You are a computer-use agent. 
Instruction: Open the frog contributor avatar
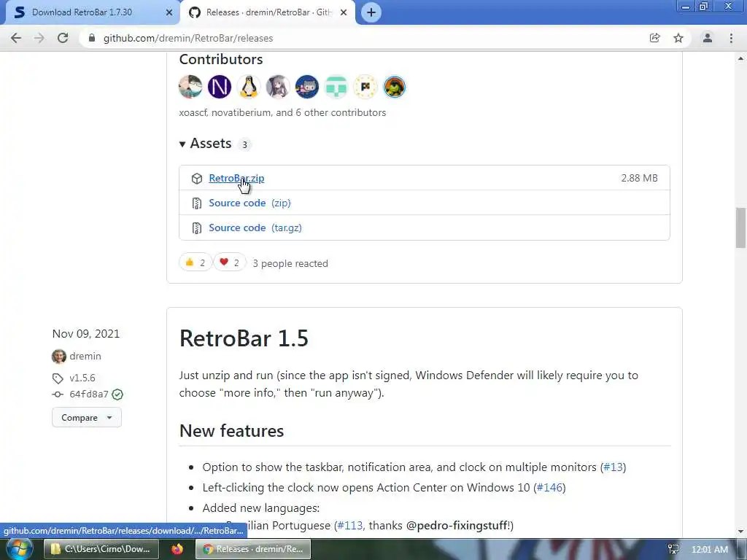point(395,87)
